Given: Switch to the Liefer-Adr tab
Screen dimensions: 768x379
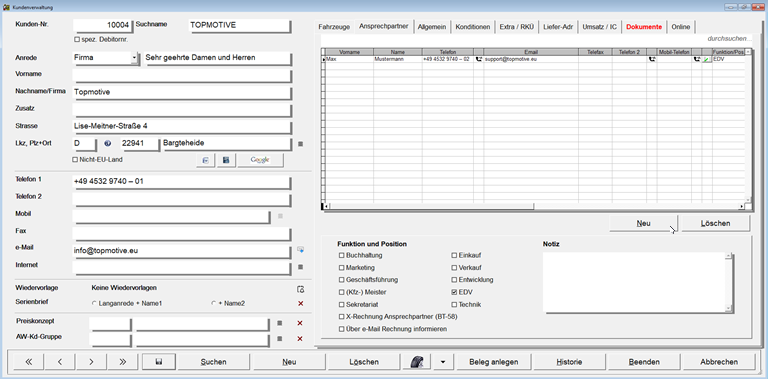Looking at the screenshot, I should [x=558, y=27].
